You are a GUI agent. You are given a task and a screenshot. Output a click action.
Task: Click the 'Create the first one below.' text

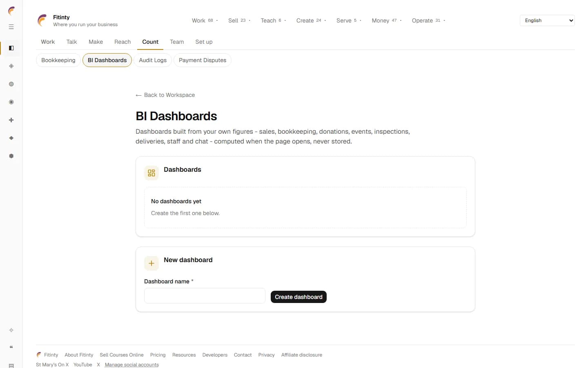pos(185,213)
